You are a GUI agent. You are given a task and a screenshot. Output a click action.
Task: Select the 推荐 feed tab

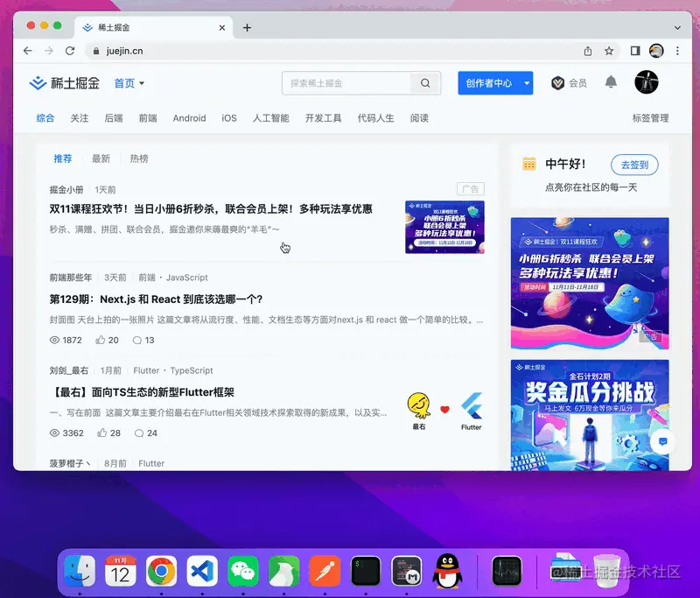point(62,158)
